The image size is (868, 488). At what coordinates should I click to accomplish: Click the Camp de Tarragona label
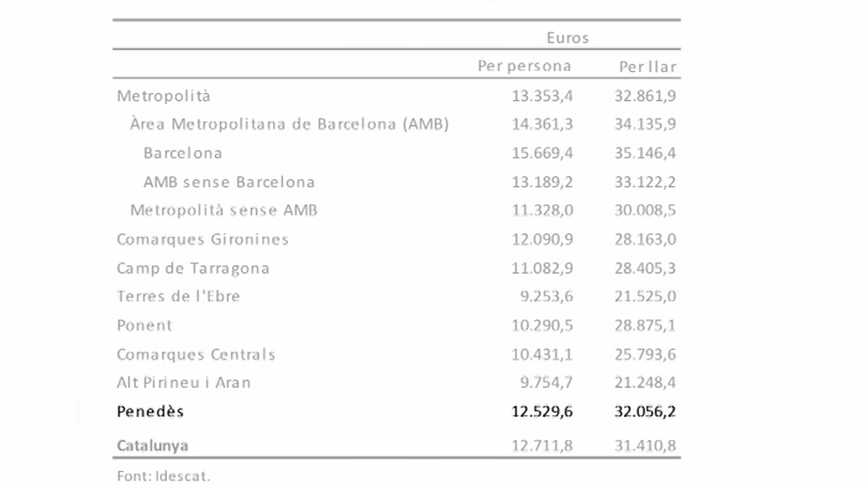tap(192, 269)
